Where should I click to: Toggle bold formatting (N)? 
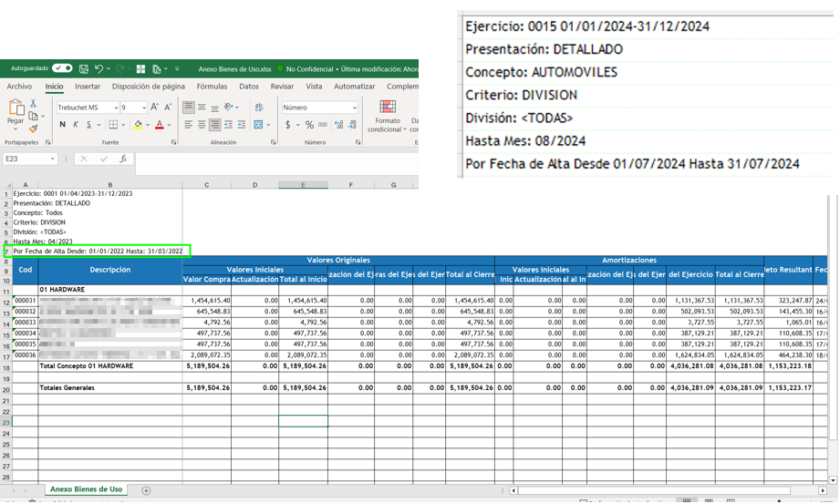[62, 125]
